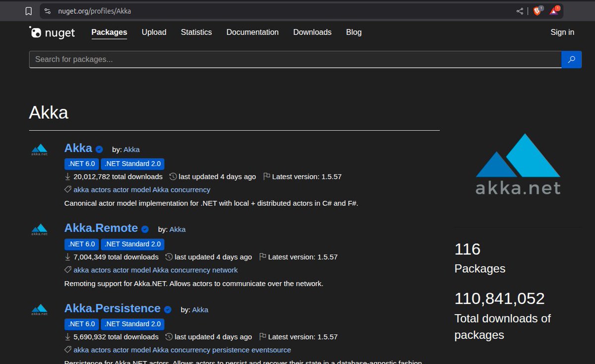Click the tag icon in Akka package row

pos(68,190)
